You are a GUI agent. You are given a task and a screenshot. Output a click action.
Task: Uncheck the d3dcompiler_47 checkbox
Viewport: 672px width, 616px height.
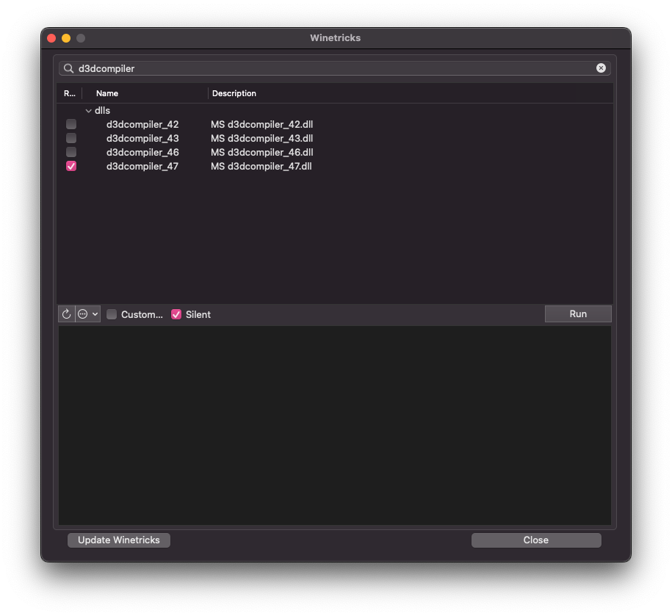[x=71, y=166]
